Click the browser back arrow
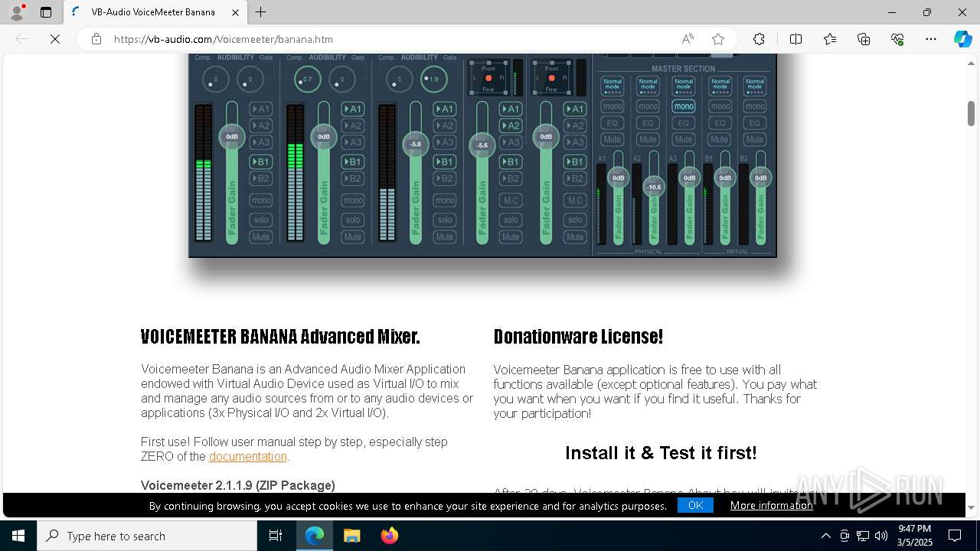980x551 pixels. (x=21, y=39)
